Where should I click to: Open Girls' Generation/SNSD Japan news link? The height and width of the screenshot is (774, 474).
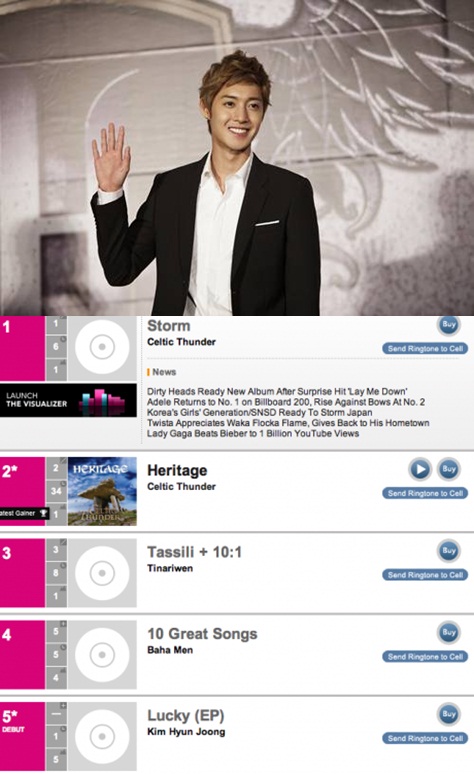tap(260, 412)
